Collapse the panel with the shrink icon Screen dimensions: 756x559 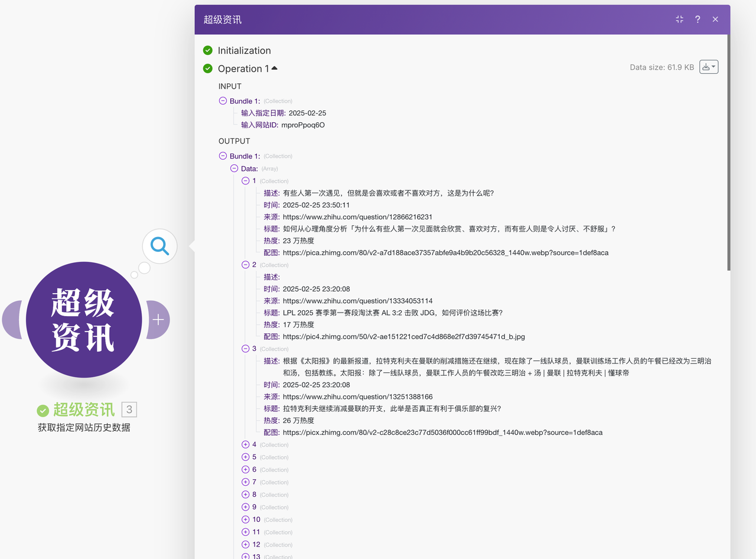(x=679, y=19)
